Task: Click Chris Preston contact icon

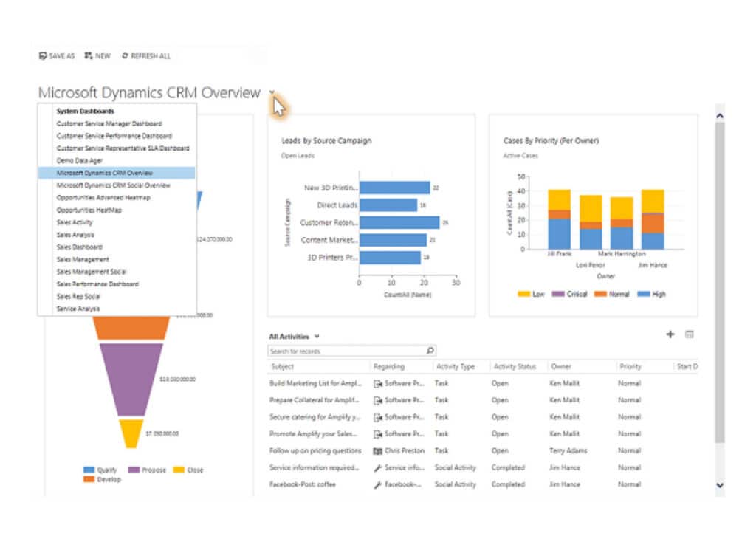Action: [x=378, y=451]
